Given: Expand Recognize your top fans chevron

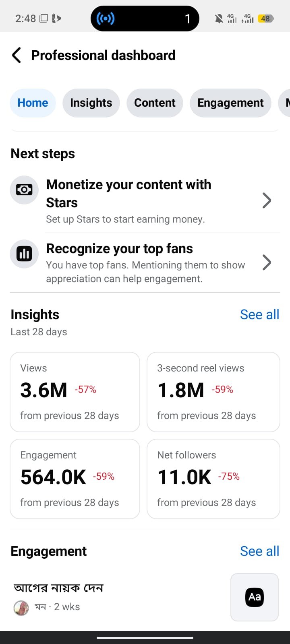Looking at the screenshot, I should pos(267,262).
